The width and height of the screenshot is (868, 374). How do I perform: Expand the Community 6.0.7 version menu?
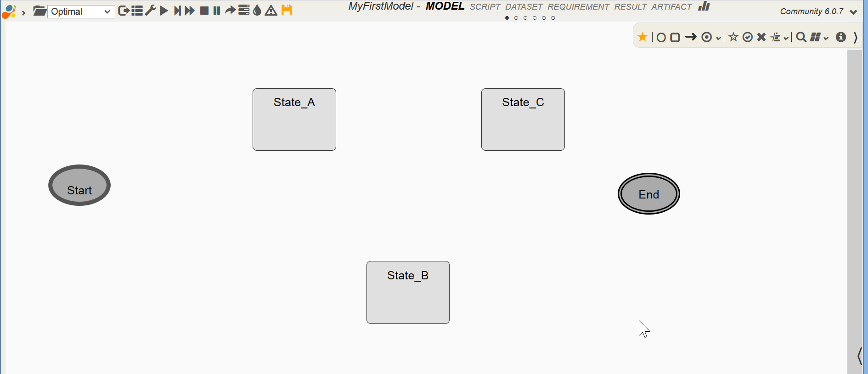click(854, 12)
